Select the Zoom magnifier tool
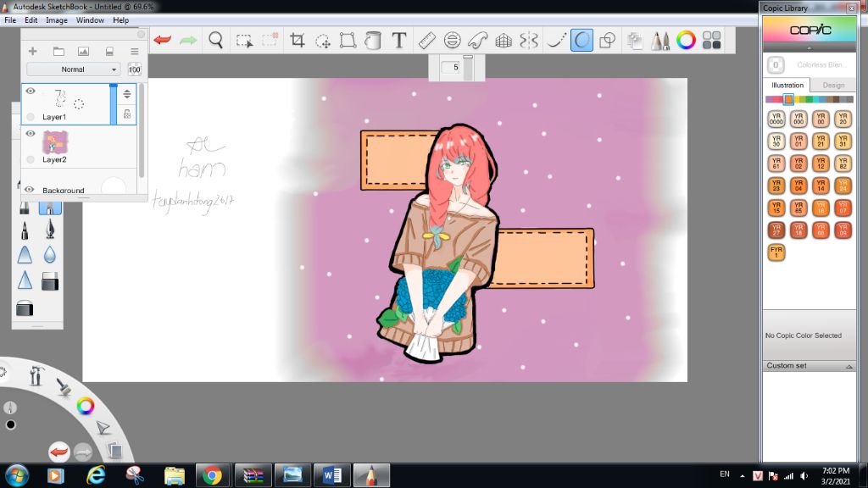 click(216, 40)
